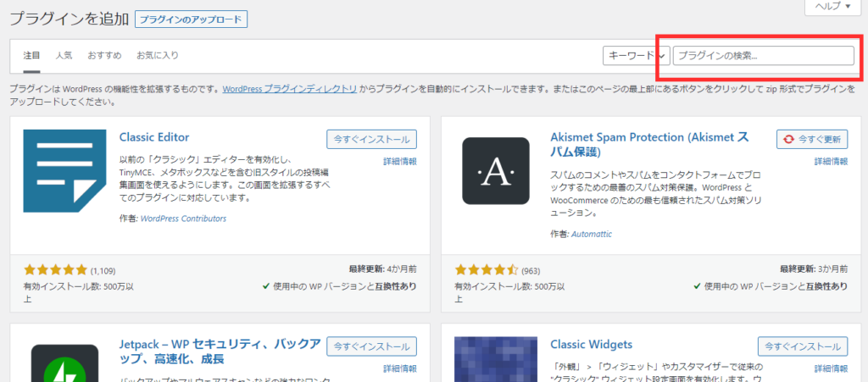
Task: Click Classic Editor compatibility checkmark text
Action: 340,286
